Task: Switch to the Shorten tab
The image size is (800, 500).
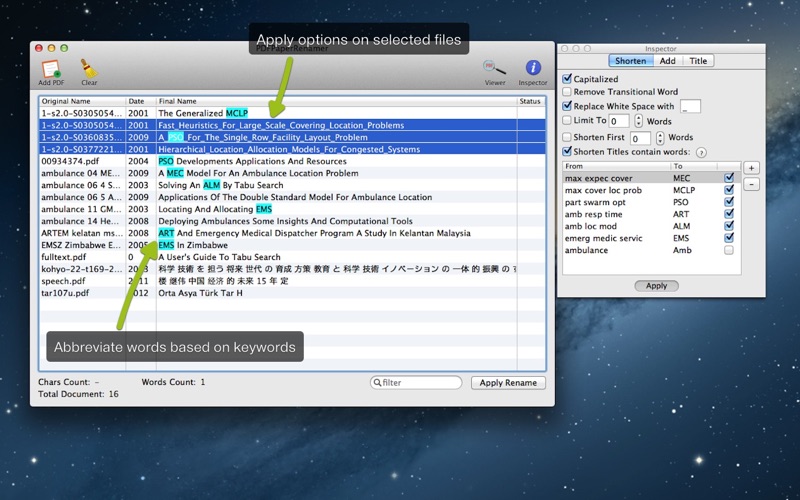Action: click(x=631, y=61)
